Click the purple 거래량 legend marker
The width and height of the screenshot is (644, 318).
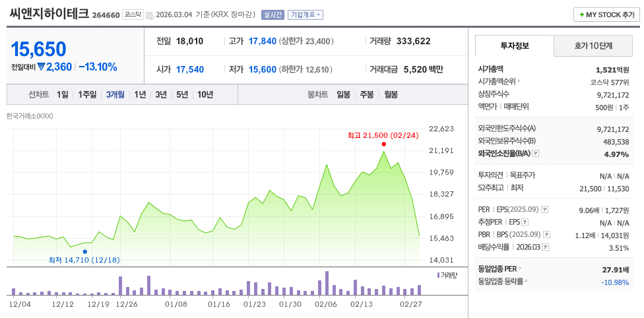pos(438,275)
